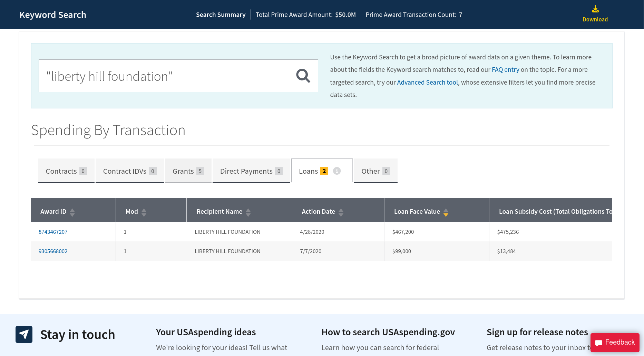The width and height of the screenshot is (644, 356).
Task: Open award ID 9305668002 link
Action: click(53, 251)
